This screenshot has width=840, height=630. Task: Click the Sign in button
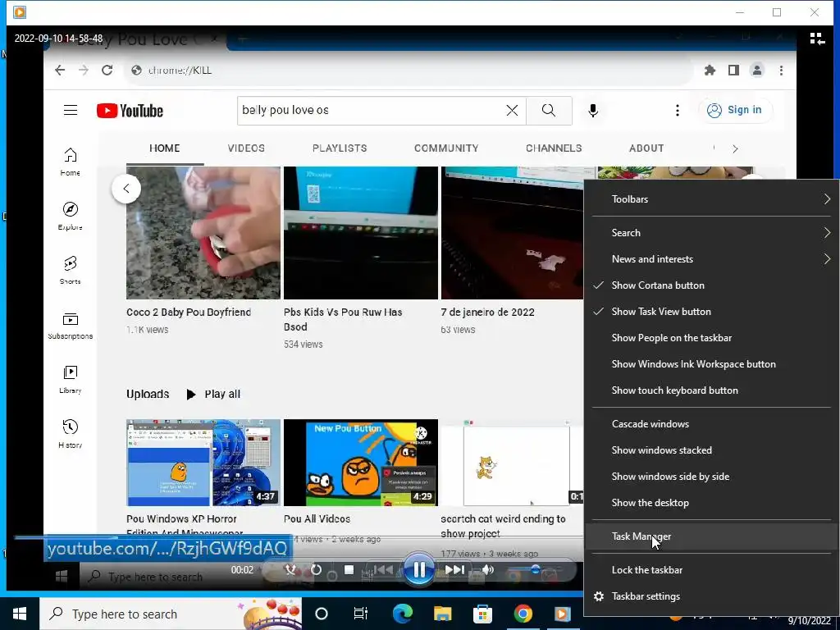[734, 111]
